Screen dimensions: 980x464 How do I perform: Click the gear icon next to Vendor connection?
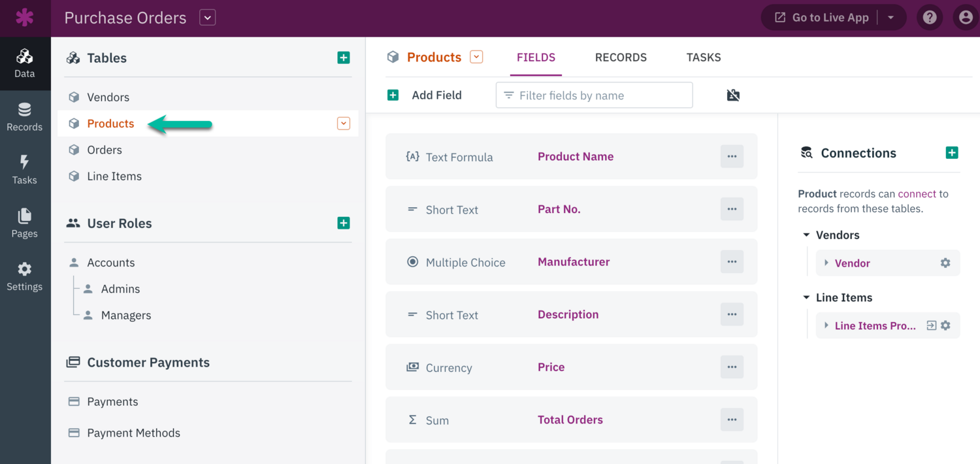(945, 263)
